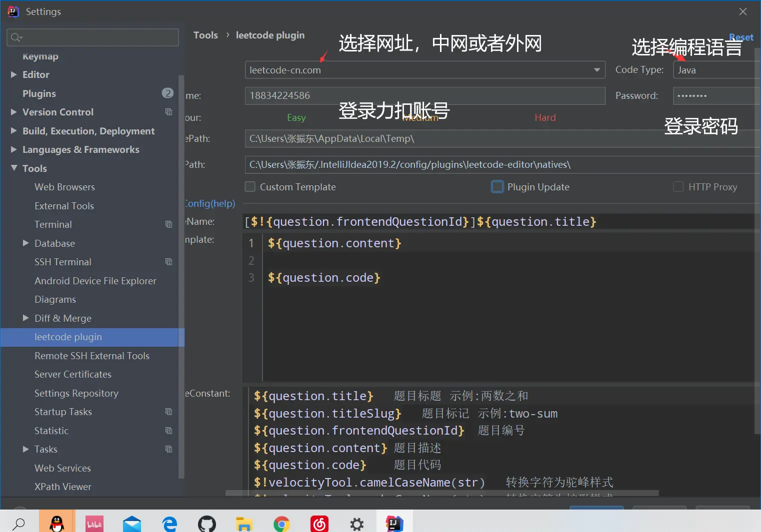The height and width of the screenshot is (532, 761).
Task: Open the Config(help) link
Action: [210, 203]
